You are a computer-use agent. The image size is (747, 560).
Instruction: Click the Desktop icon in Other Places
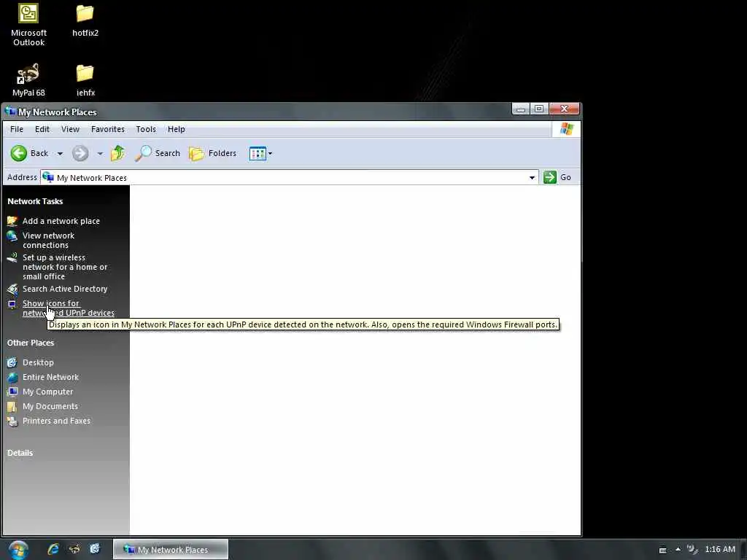[12, 362]
